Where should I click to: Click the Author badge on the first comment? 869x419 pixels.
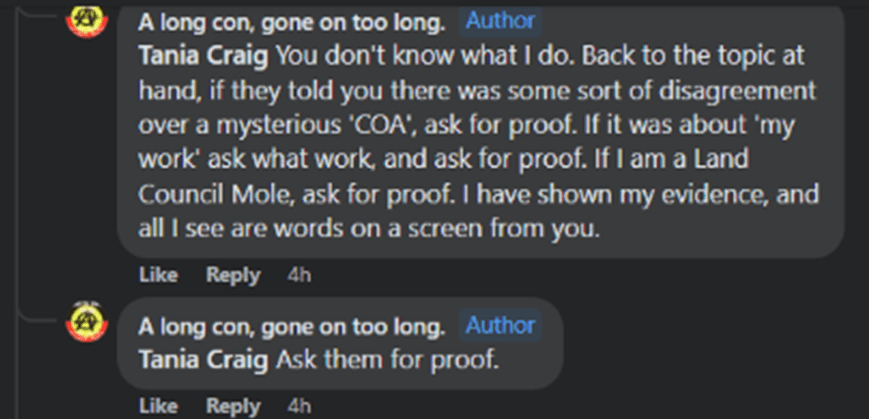click(x=500, y=20)
